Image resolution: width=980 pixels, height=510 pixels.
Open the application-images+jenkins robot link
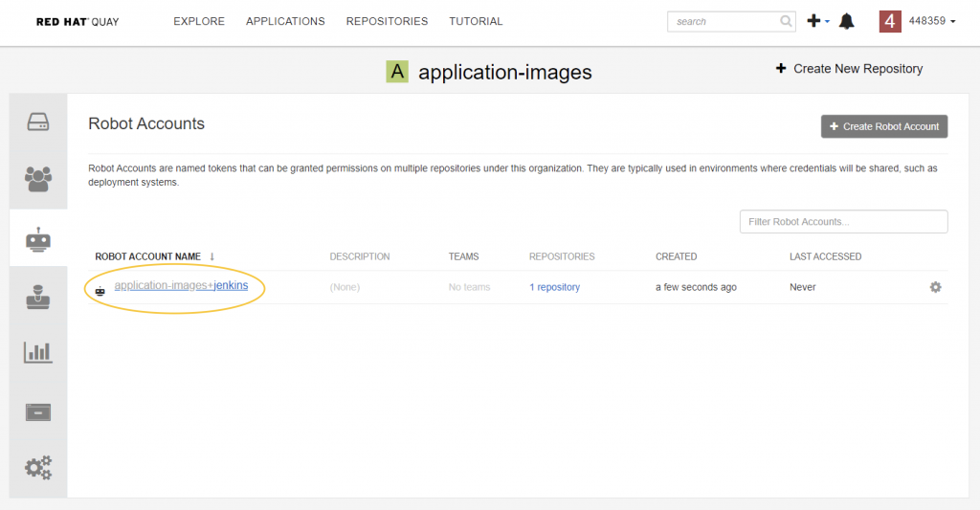(x=181, y=286)
